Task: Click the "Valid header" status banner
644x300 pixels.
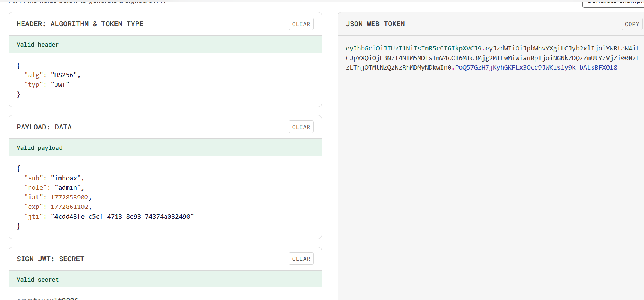Action: 165,45
